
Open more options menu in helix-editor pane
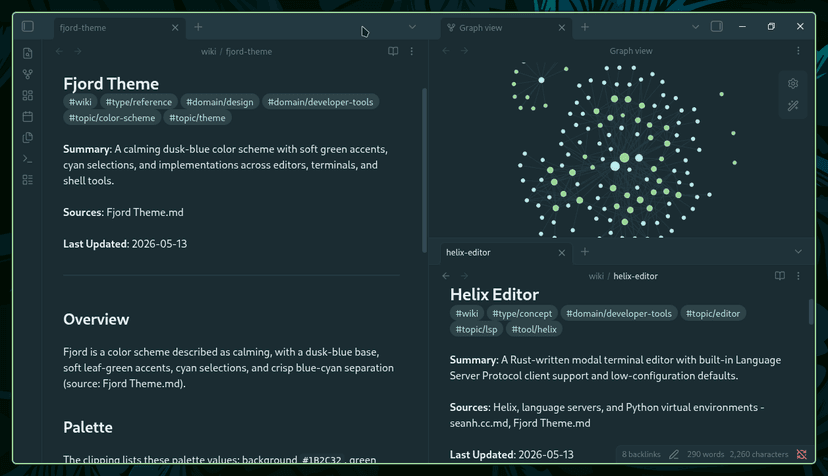(798, 276)
